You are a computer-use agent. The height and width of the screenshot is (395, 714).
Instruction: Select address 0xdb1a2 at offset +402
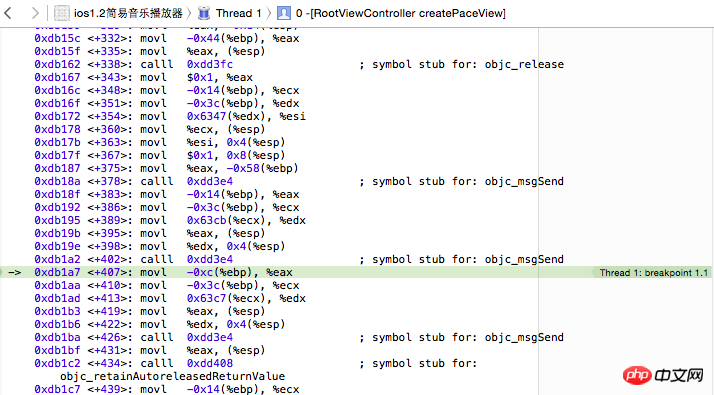(57, 259)
